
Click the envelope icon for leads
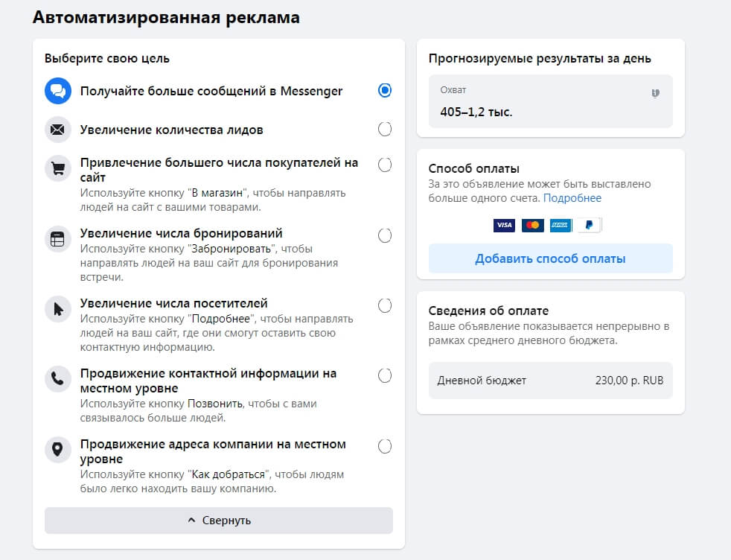[58, 130]
